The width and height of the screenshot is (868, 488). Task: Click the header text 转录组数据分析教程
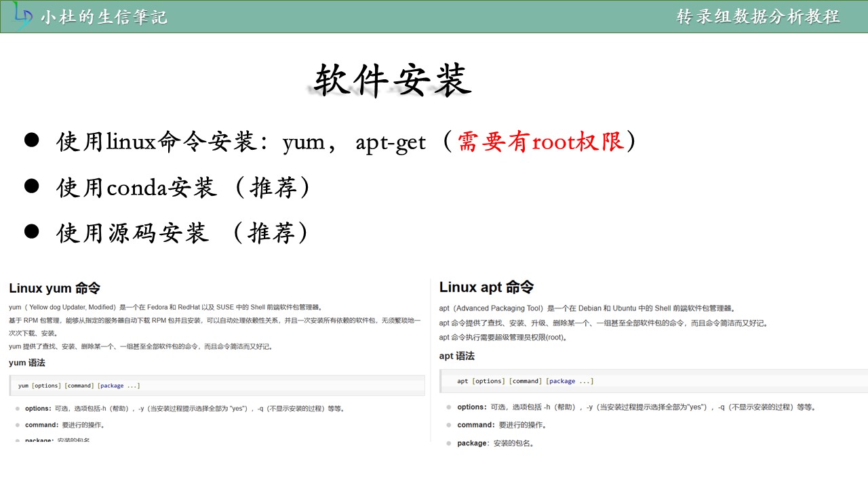[758, 16]
